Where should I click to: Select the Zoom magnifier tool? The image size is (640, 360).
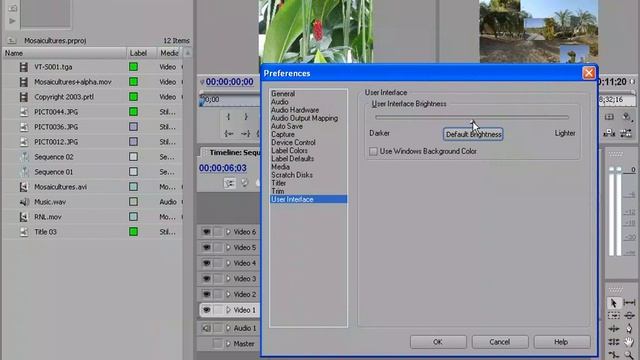[629, 355]
